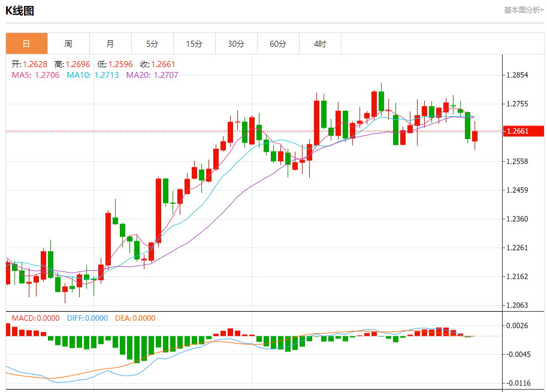Choose the 60分 interval tab

(x=278, y=44)
